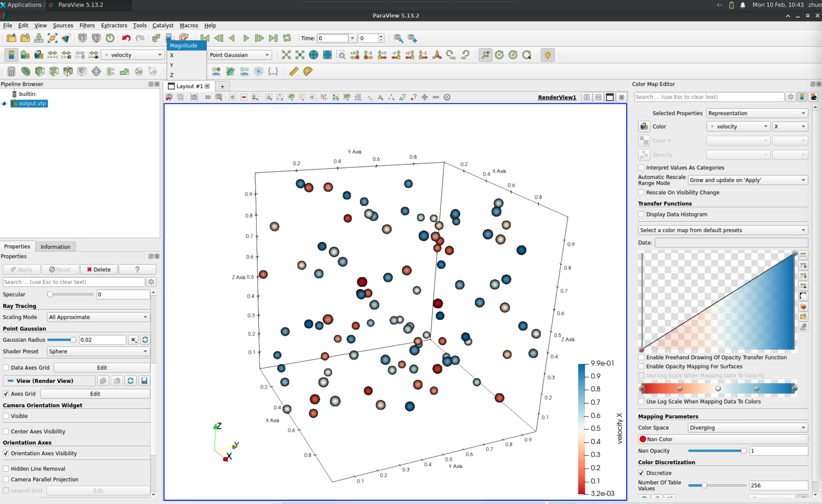Enable Display Data Histogram checkbox
Image resolution: width=822 pixels, height=504 pixels.
pos(641,214)
